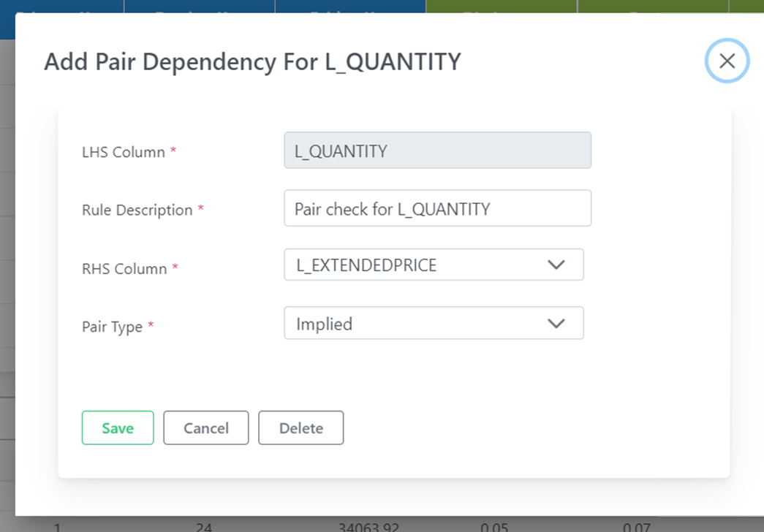This screenshot has width=764, height=532.
Task: Click the 34063.92 cell in background table
Action: [369, 526]
